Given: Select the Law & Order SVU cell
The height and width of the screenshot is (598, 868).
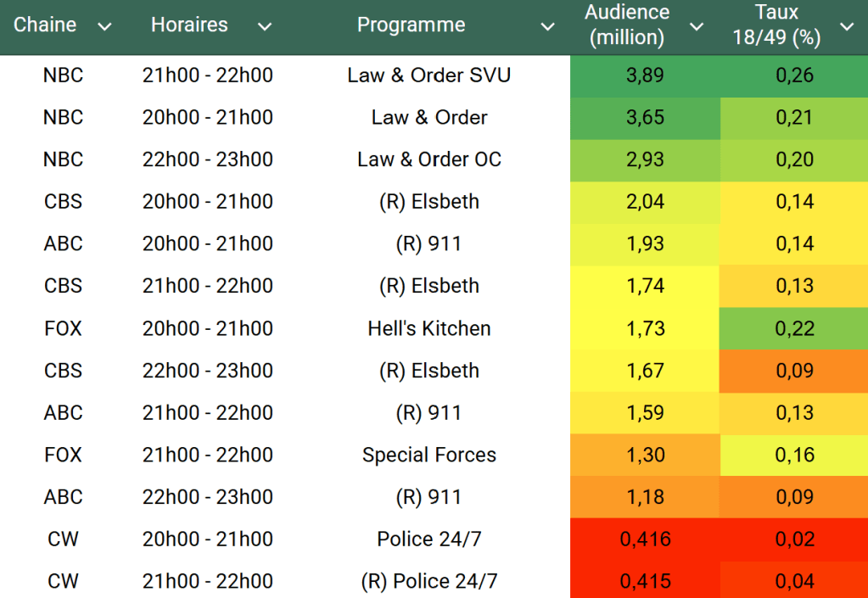Looking at the screenshot, I should pos(428,75).
